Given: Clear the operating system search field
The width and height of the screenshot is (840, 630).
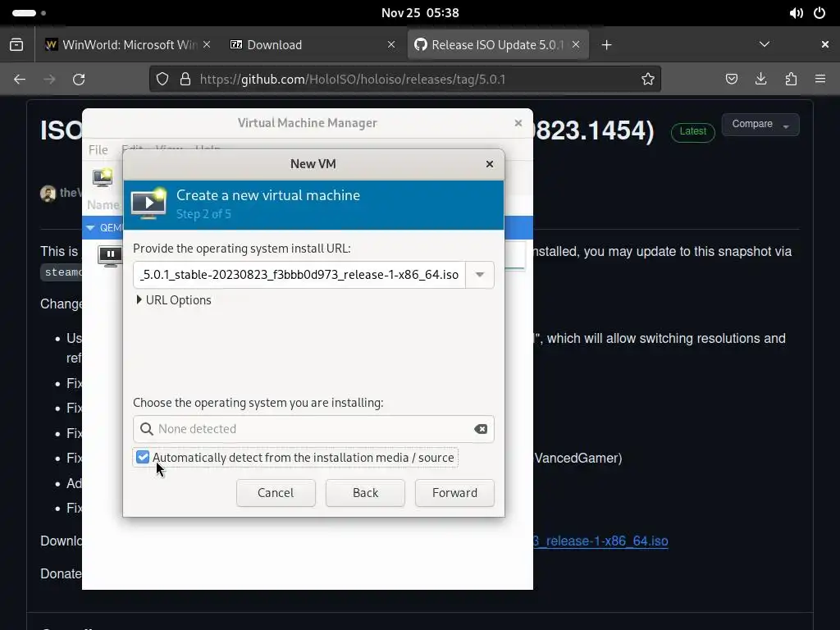Looking at the screenshot, I should 481,429.
